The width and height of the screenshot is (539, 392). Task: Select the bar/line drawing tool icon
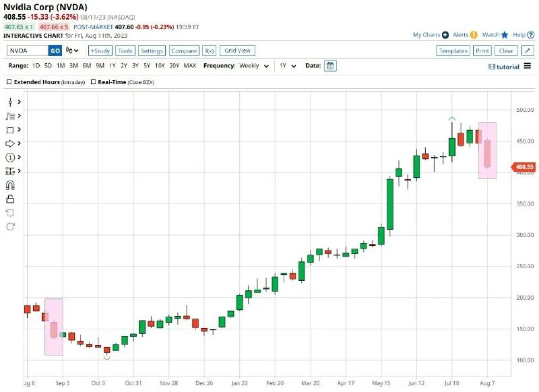coord(10,102)
